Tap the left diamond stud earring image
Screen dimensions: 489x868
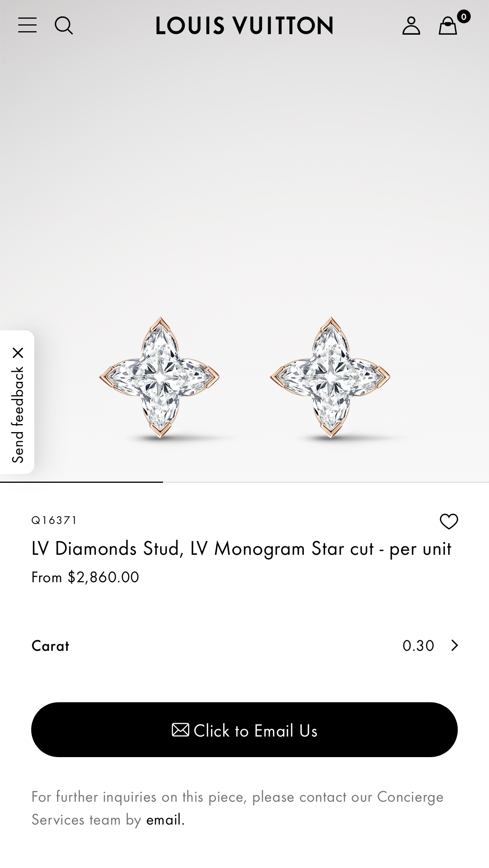[x=159, y=377]
